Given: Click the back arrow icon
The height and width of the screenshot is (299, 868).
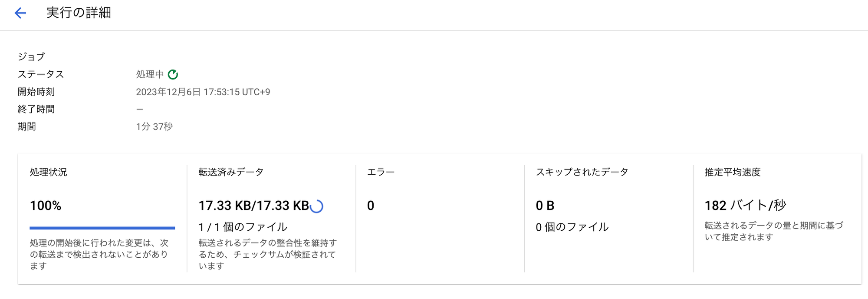Looking at the screenshot, I should click(x=20, y=13).
